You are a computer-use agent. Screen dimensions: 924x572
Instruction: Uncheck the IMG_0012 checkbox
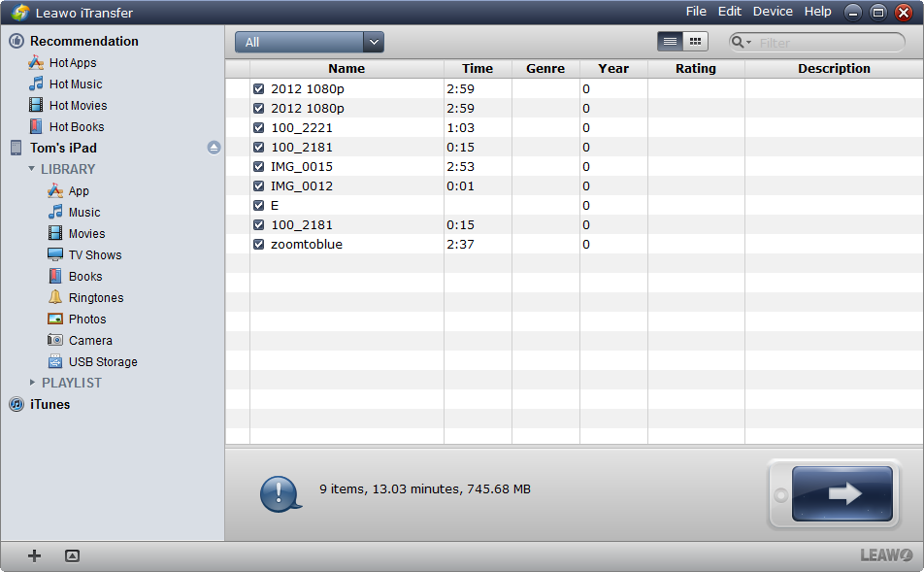259,185
